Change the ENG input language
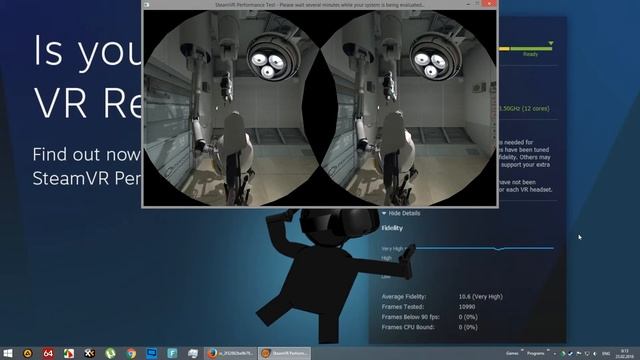The image size is (640, 360). (606, 353)
